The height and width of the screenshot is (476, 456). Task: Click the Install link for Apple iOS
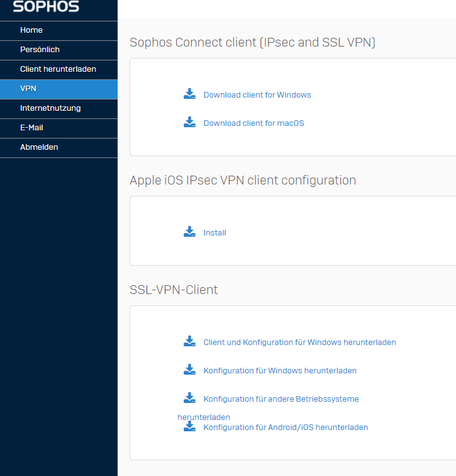pos(214,233)
